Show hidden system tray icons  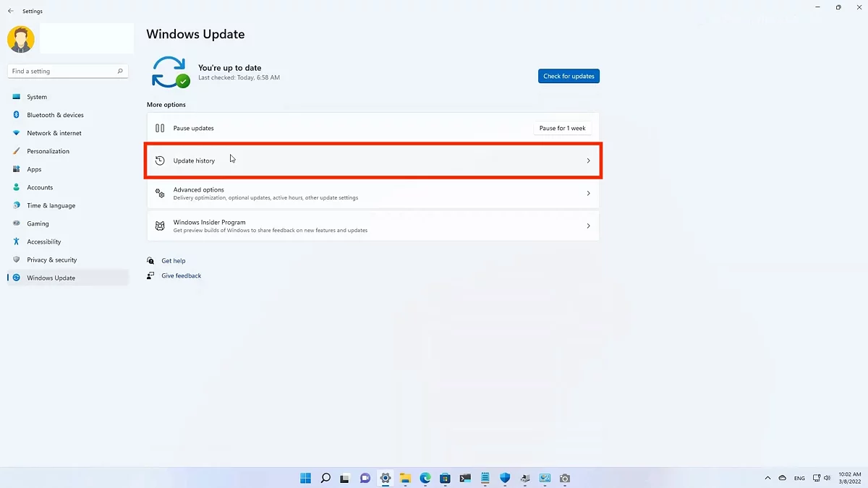pos(767,478)
